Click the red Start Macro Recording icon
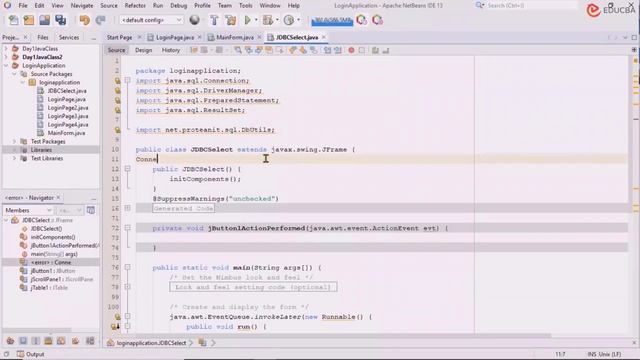Viewport: 640px width, 360px height. point(351,50)
